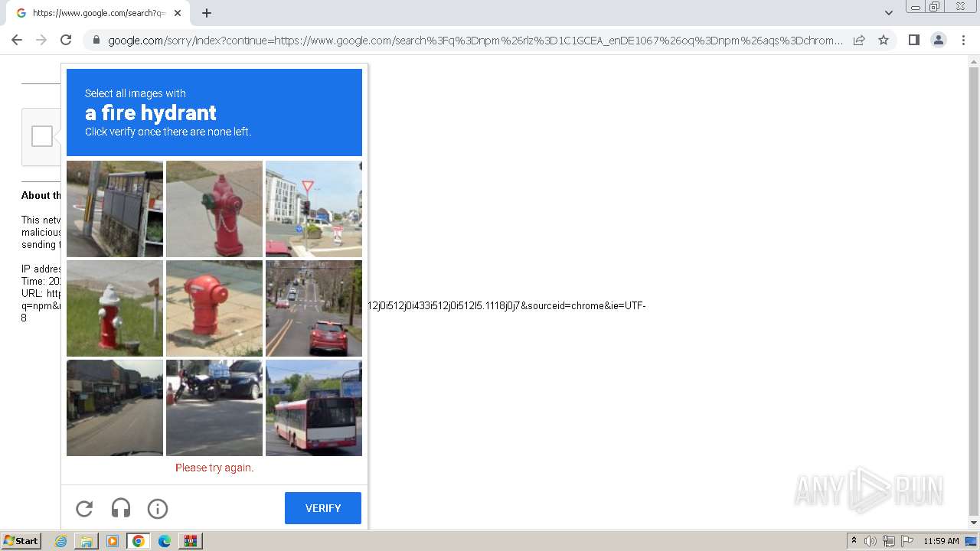Click the VERIFY button
This screenshot has height=551, width=980.
(x=323, y=508)
